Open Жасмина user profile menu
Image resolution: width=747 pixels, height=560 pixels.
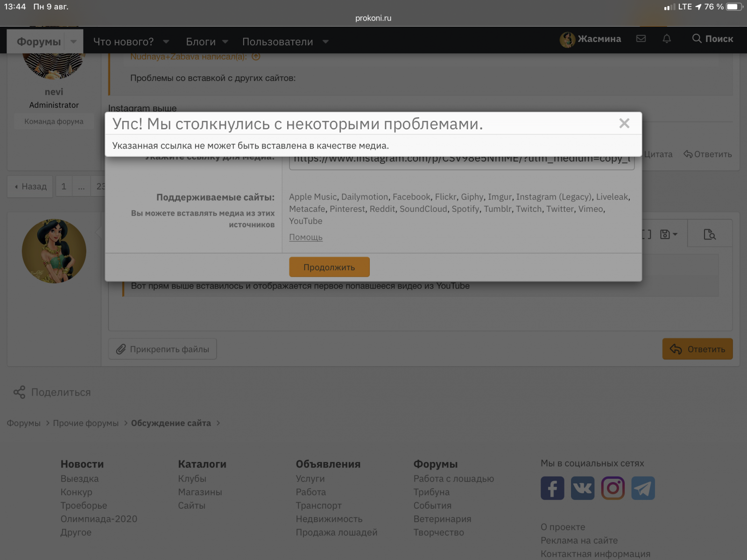pyautogui.click(x=591, y=39)
